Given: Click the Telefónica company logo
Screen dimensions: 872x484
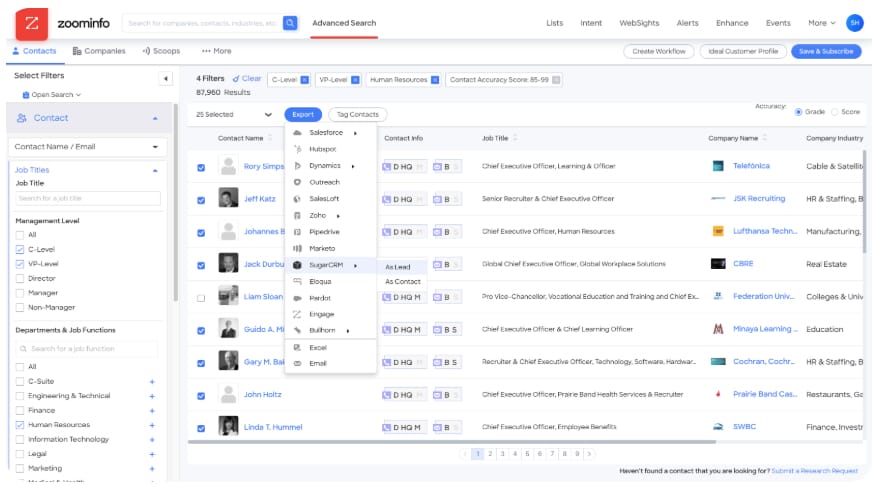Looking at the screenshot, I should [717, 166].
